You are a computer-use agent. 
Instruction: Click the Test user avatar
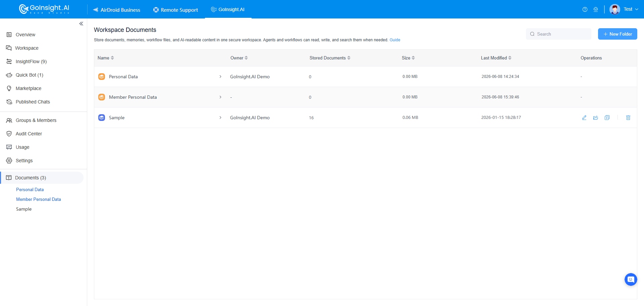pos(615,9)
